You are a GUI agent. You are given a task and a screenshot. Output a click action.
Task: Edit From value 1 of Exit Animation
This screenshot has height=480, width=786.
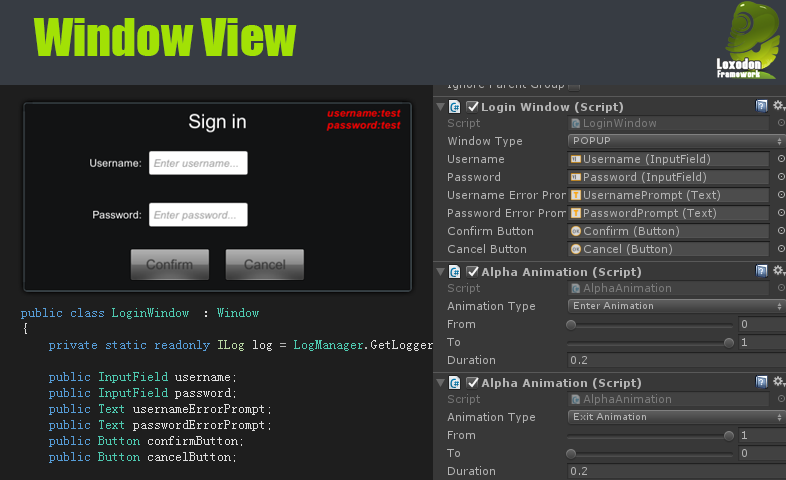762,435
